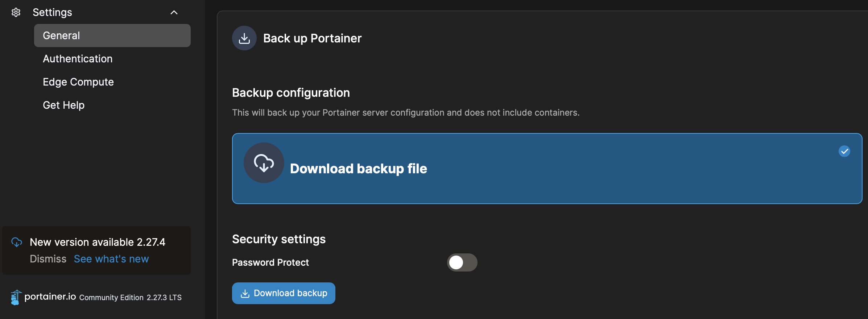Click the Community Edition 2.27.3 LTS text
Viewport: 868px width, 319px height.
coord(131,298)
